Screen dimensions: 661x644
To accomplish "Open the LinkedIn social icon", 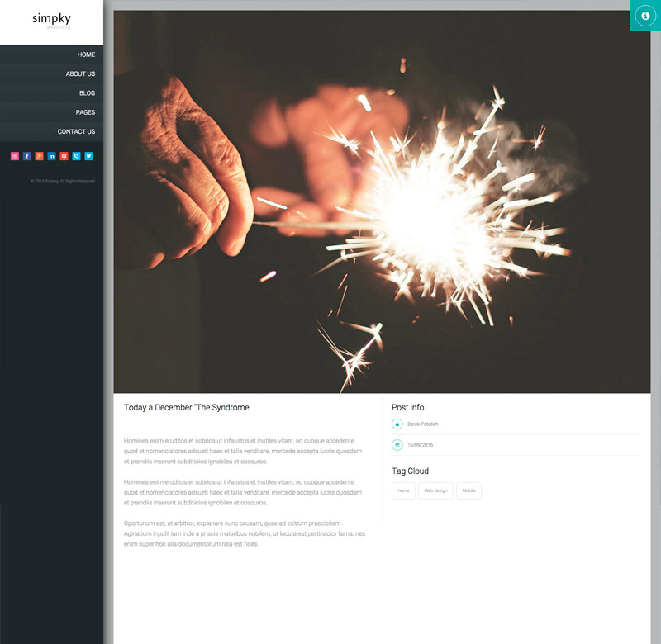I will pyautogui.click(x=51, y=156).
